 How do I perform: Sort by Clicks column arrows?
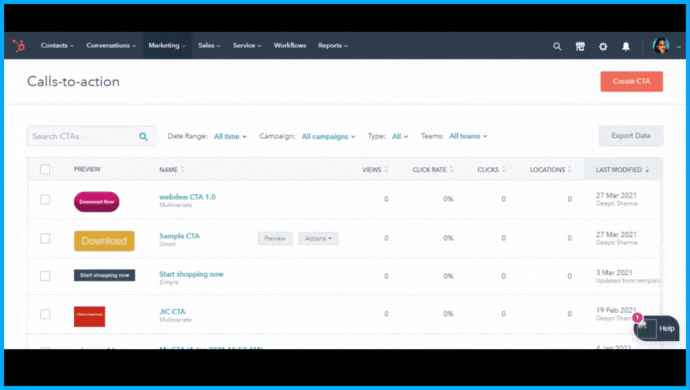503,169
